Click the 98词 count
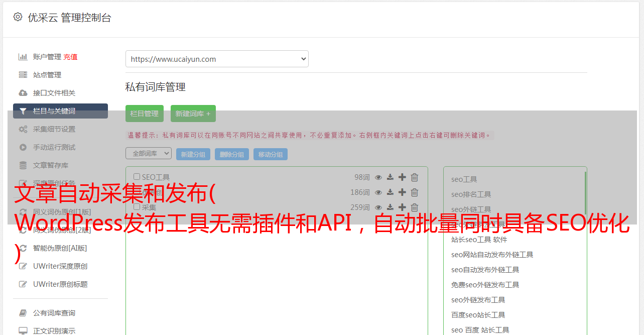The height and width of the screenshot is (335, 644). tap(362, 177)
